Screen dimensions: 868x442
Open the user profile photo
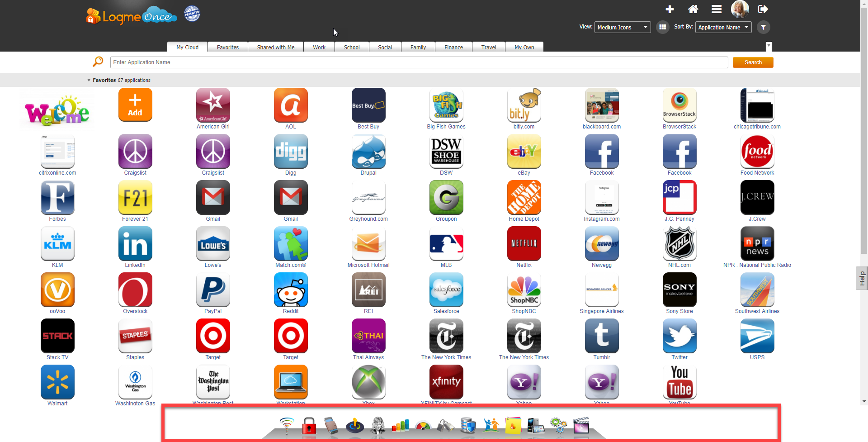tap(740, 9)
